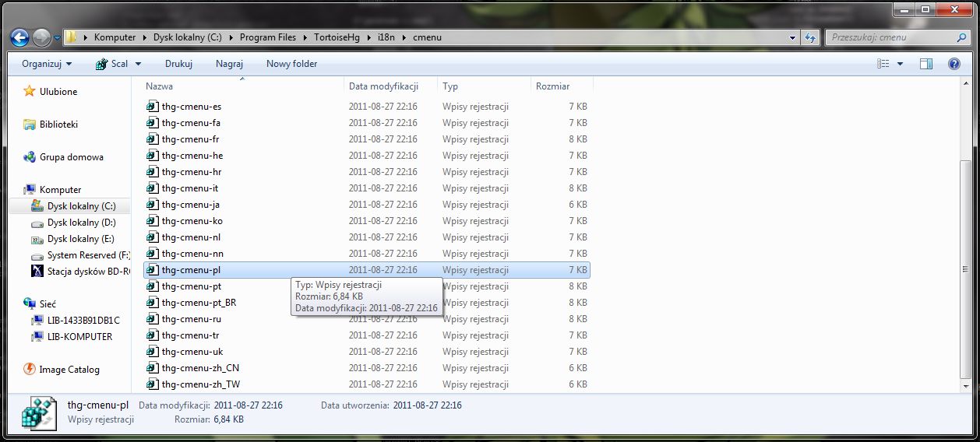Click the Dysk lokalny (C:) breadcrumb

tap(188, 37)
